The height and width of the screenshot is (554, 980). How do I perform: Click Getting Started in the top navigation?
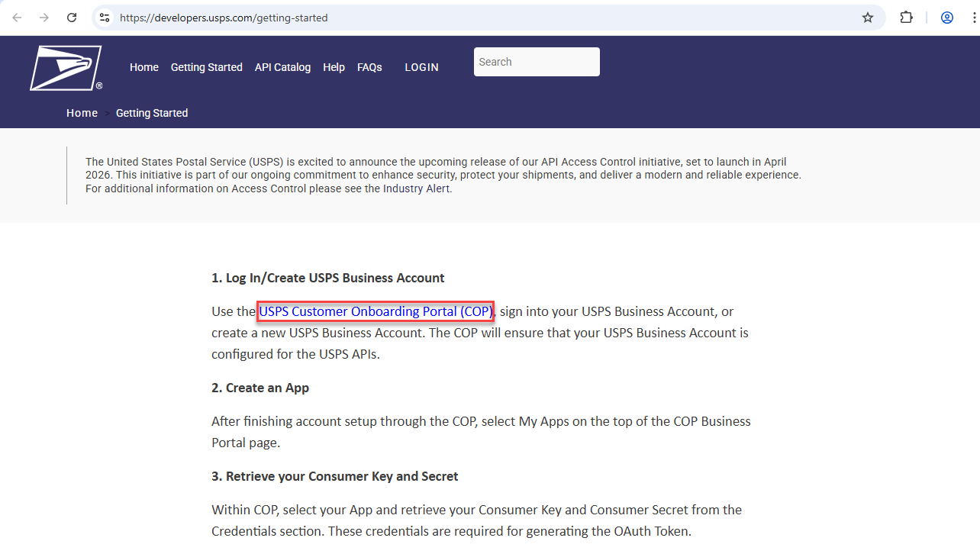tap(206, 67)
